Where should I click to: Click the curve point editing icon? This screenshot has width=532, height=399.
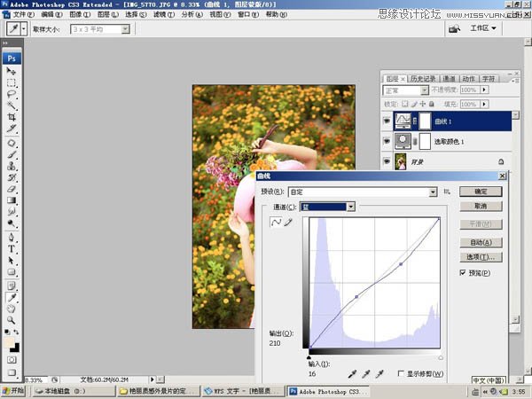(275, 223)
